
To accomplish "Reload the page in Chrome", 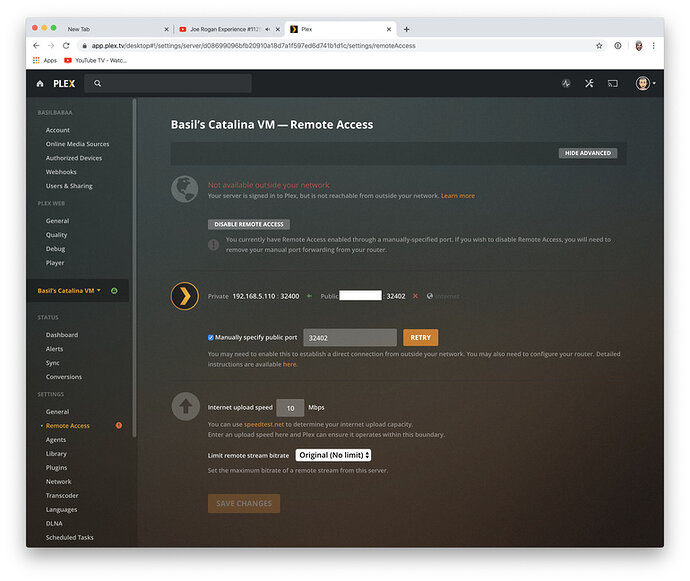I will 66,46.
